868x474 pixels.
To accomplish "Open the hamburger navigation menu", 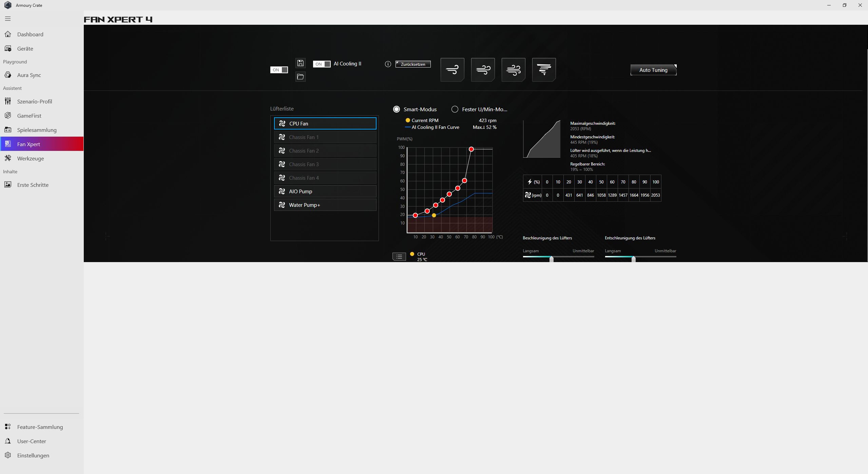I will click(7, 19).
